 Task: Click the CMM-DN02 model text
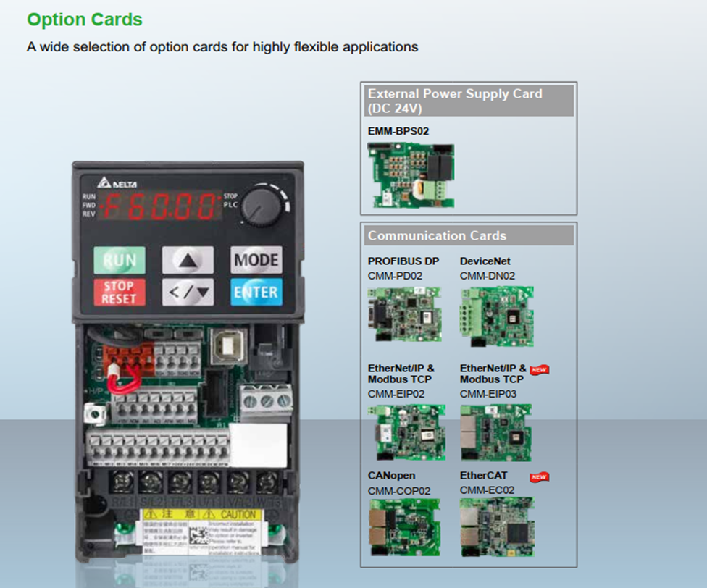[488, 276]
